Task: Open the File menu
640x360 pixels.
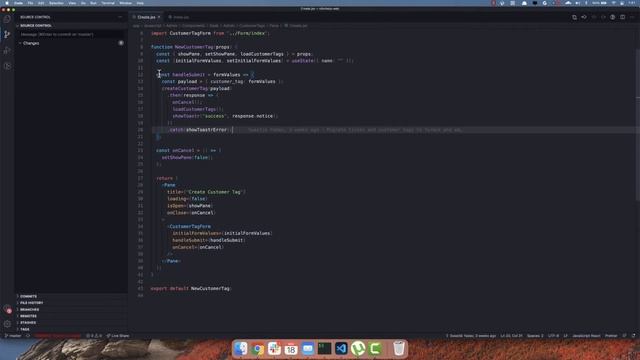Action: coord(30,3)
